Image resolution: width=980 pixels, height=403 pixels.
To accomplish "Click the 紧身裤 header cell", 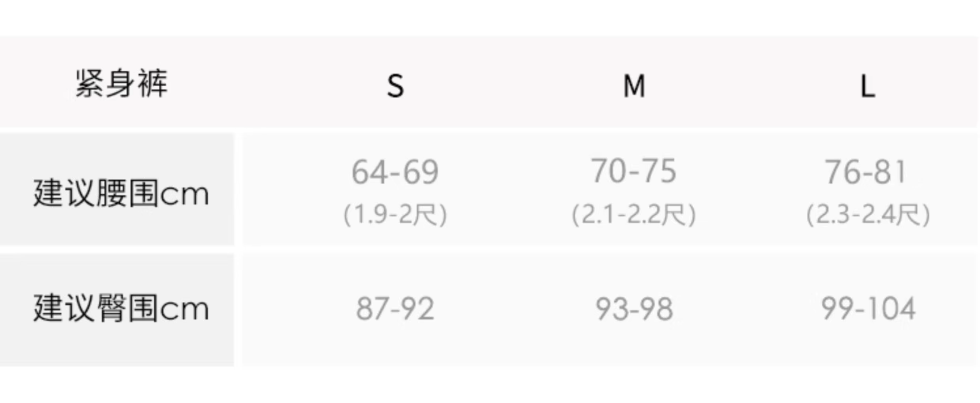I will 122,84.
